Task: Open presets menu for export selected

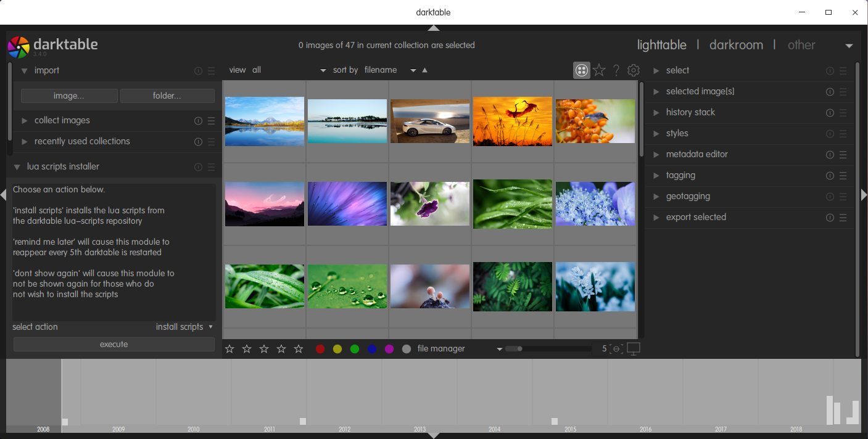Action: [x=843, y=218]
